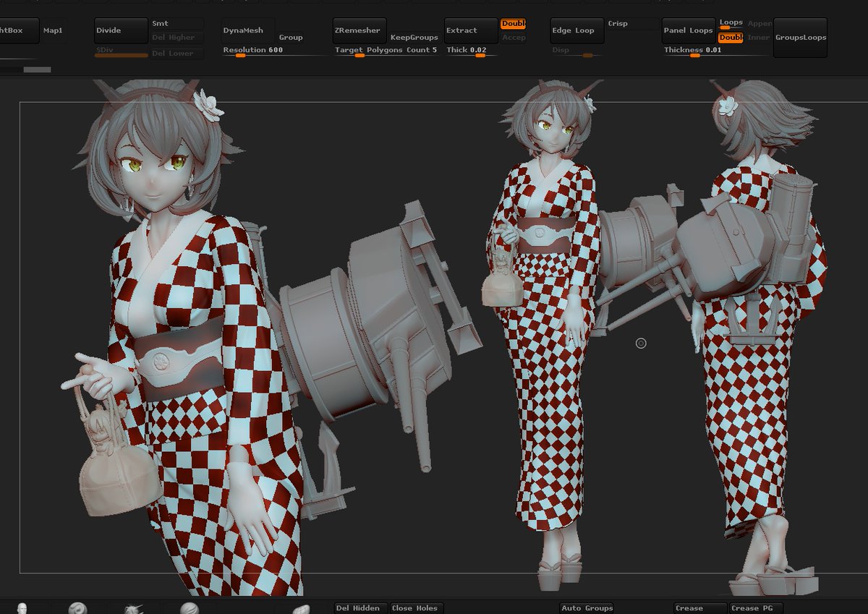
Task: Adjust the Thickness 0.01 slider
Action: tap(715, 52)
